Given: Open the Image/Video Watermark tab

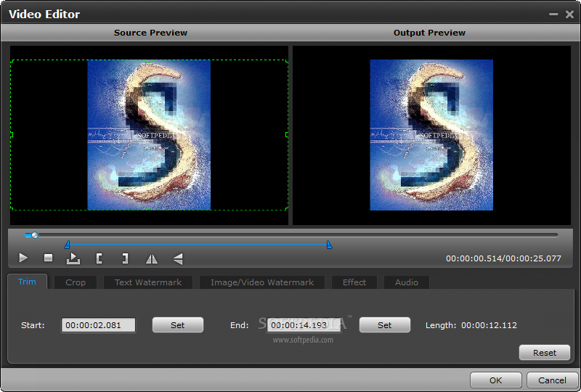Looking at the screenshot, I should [x=262, y=282].
